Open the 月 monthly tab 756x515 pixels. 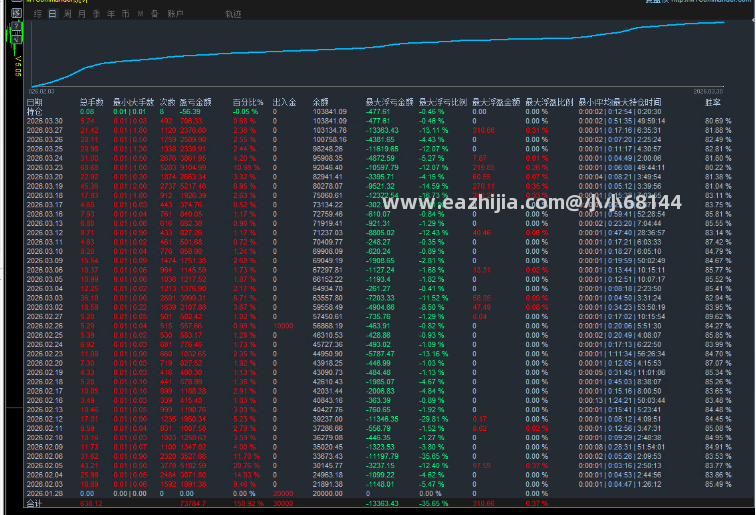81,14
